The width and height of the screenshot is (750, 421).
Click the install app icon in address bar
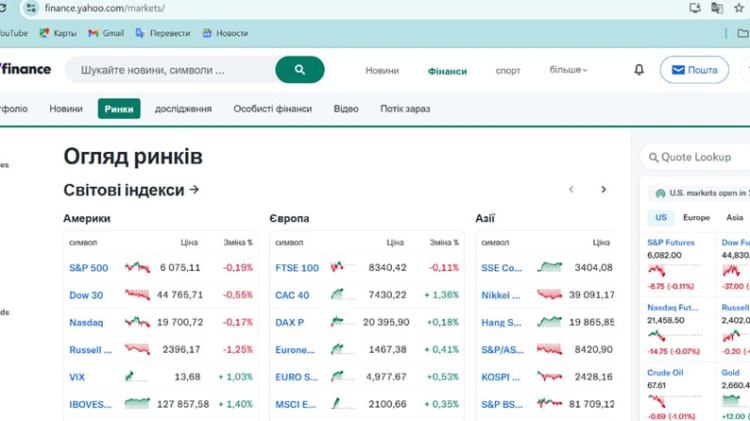click(x=695, y=8)
